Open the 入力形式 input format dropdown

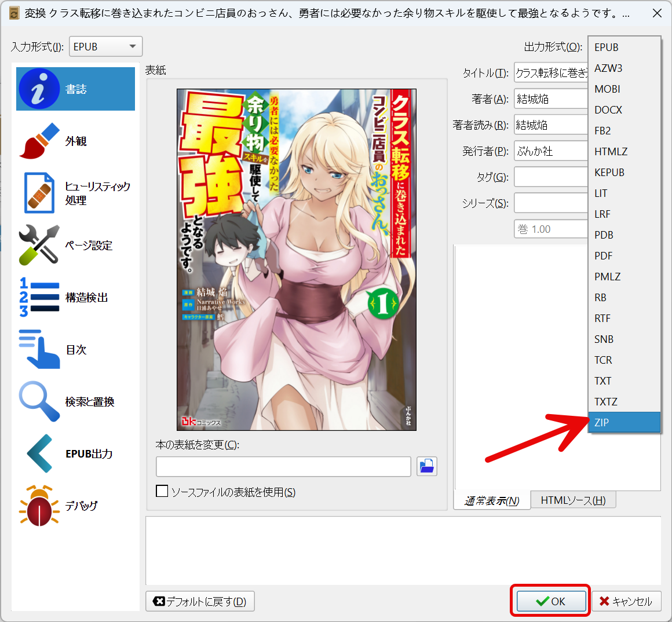[x=105, y=46]
